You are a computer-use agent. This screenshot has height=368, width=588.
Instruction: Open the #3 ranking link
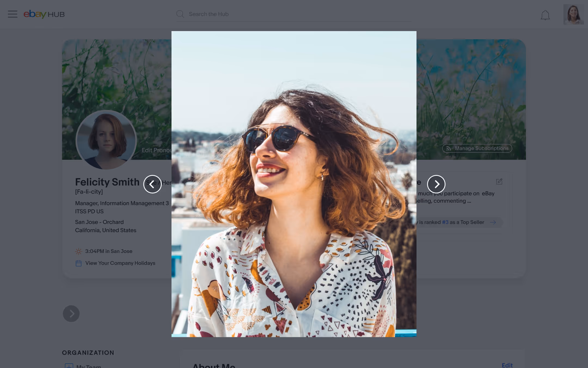point(445,222)
